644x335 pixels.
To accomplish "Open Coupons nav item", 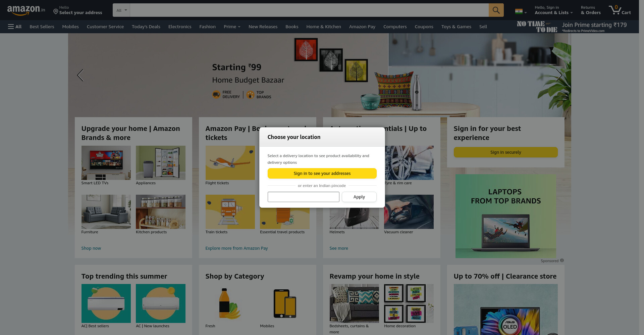I will (424, 27).
